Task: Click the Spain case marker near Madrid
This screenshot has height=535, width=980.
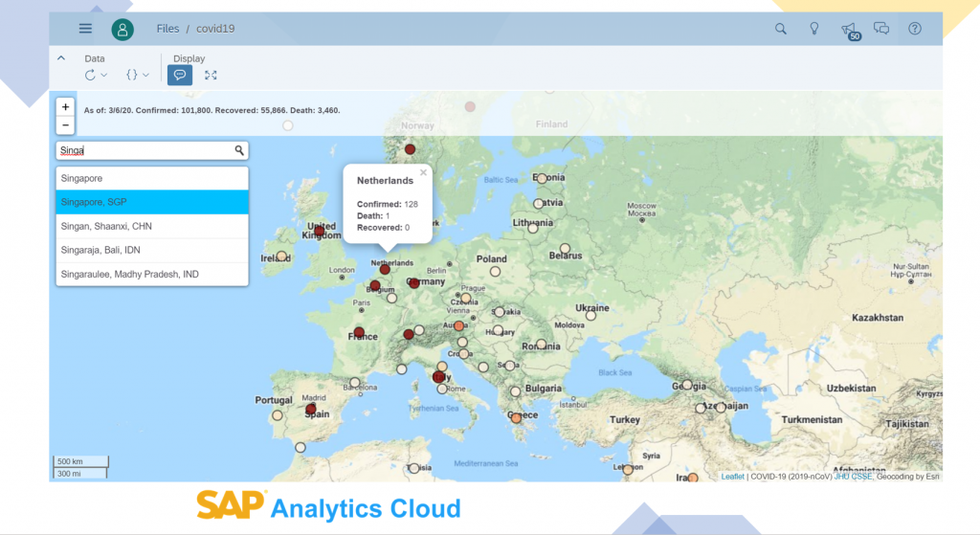Action: click(x=311, y=409)
